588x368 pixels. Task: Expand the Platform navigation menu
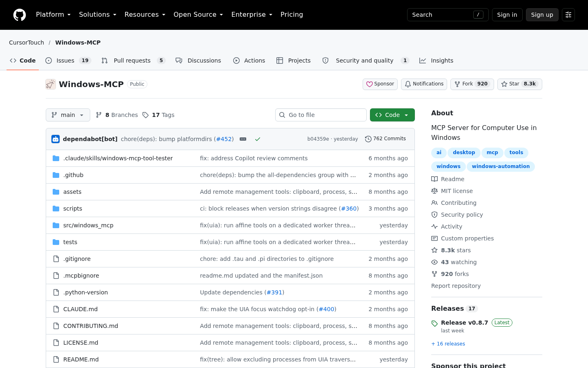click(x=53, y=15)
